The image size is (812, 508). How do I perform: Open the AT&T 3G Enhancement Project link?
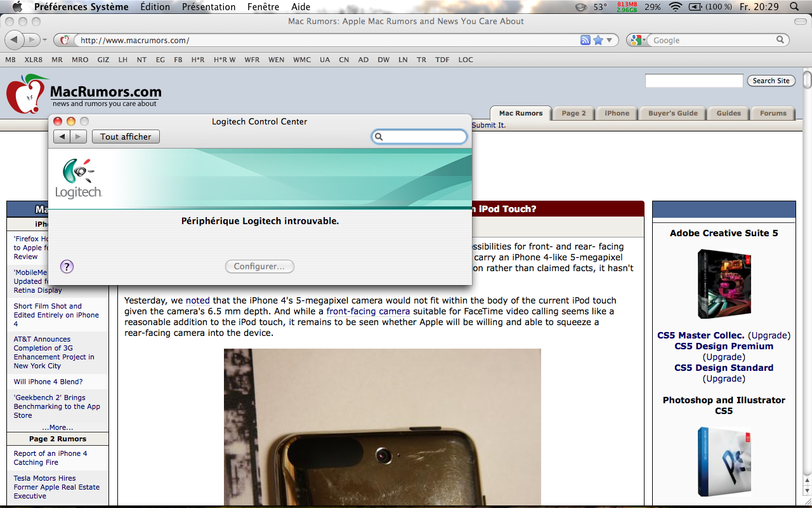(54, 352)
